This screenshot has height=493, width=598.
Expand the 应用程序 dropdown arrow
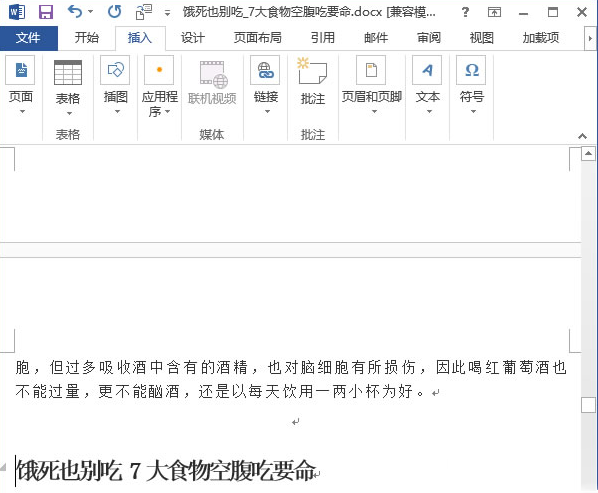click(x=167, y=112)
